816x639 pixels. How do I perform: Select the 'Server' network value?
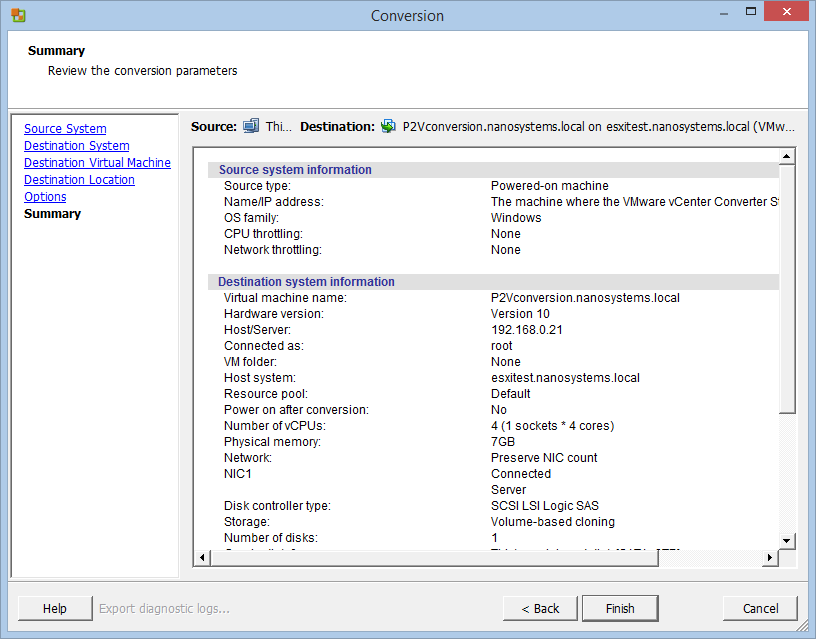click(x=508, y=490)
